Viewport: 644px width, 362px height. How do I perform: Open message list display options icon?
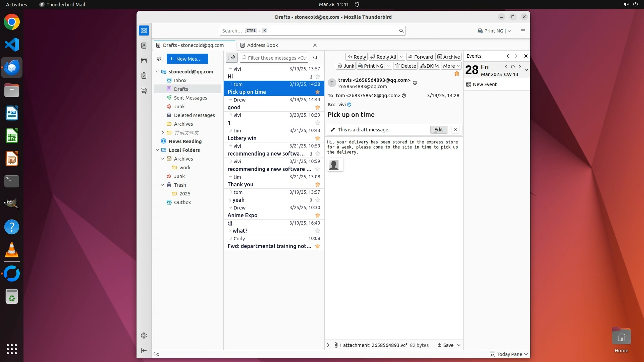(x=315, y=58)
